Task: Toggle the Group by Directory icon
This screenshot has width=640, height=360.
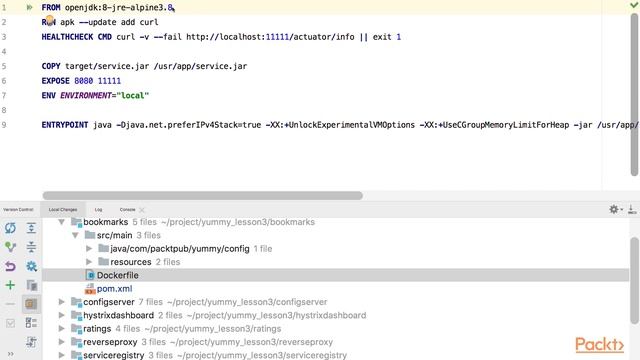Action: coord(31,304)
